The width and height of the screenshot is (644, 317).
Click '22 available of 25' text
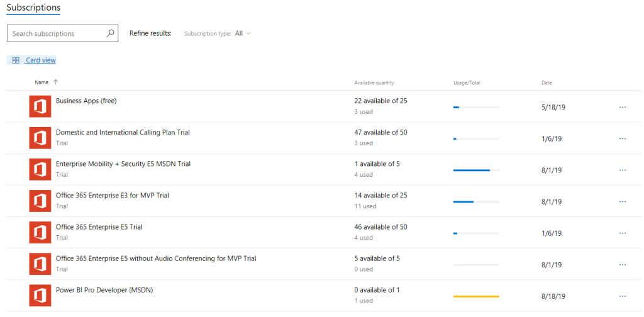[x=380, y=101]
